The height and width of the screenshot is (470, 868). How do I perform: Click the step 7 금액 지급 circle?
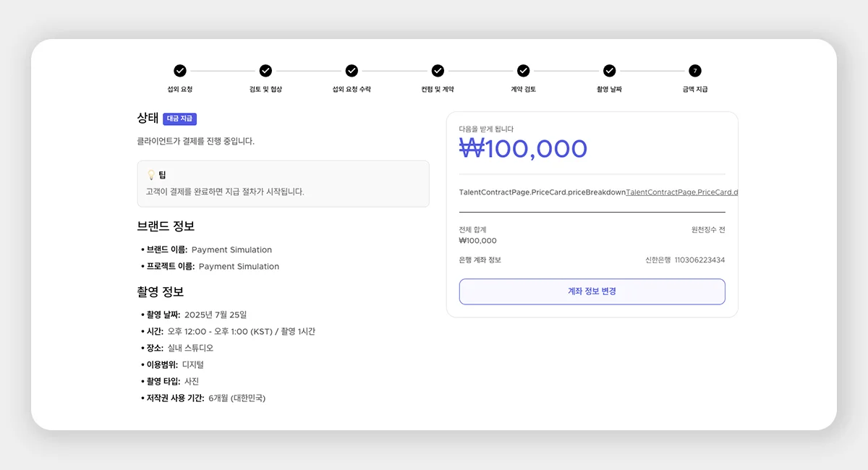click(x=695, y=71)
